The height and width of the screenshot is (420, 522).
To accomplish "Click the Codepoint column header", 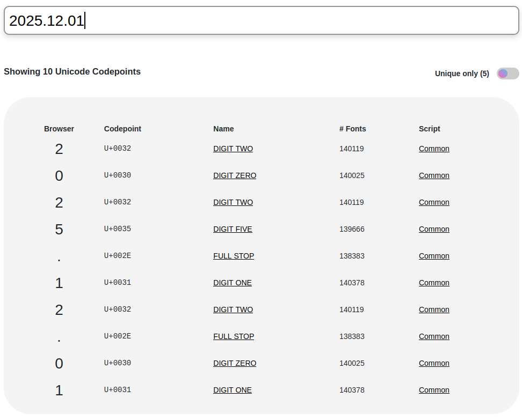I will coord(122,129).
